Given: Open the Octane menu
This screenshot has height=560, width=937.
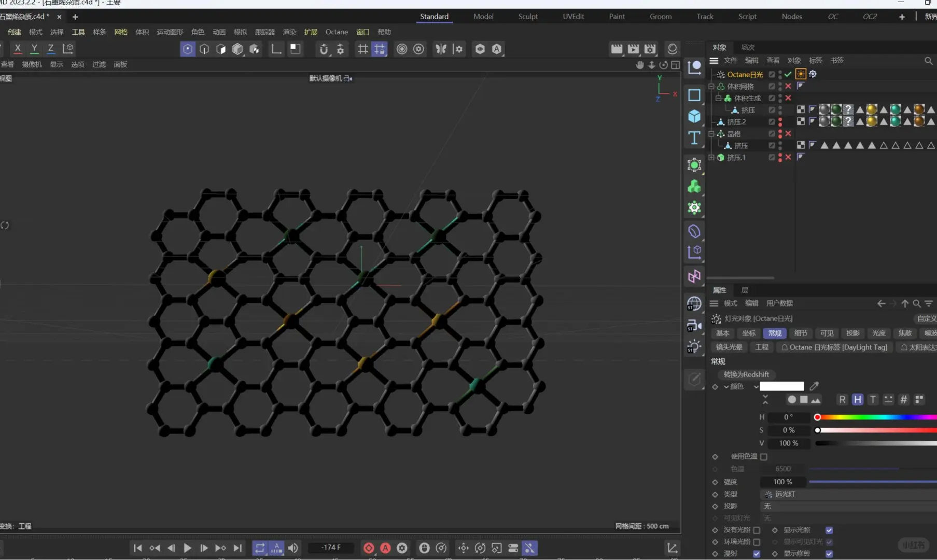Looking at the screenshot, I should pos(337,32).
